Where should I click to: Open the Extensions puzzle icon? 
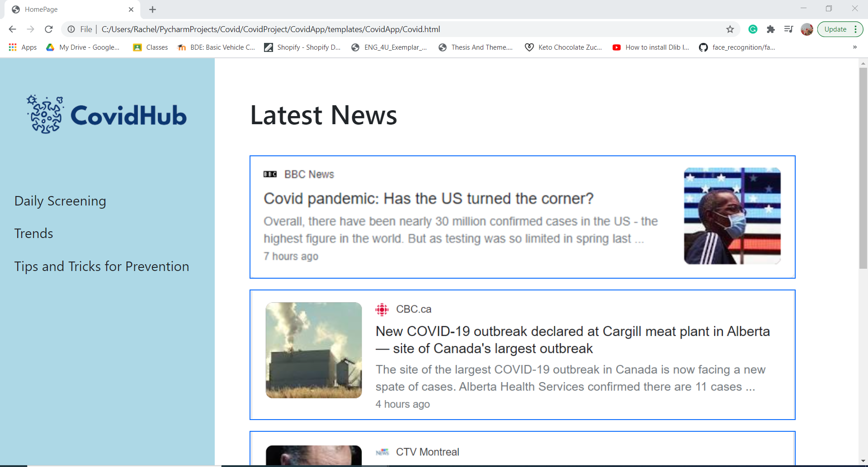point(771,29)
